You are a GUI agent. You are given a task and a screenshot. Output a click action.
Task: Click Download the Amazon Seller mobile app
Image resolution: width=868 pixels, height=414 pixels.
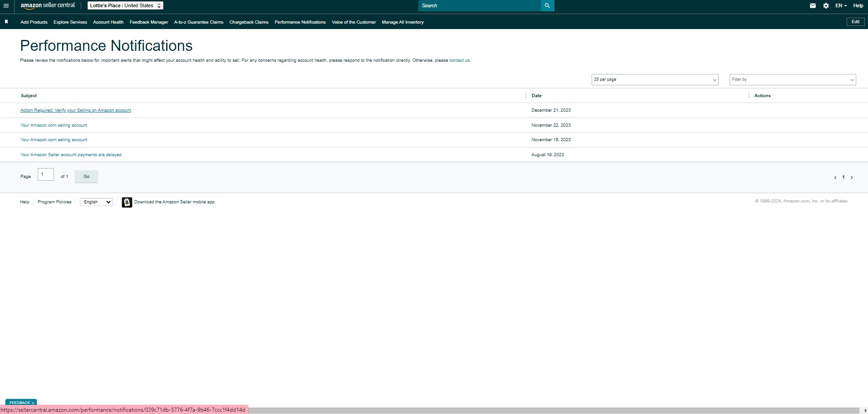(174, 202)
